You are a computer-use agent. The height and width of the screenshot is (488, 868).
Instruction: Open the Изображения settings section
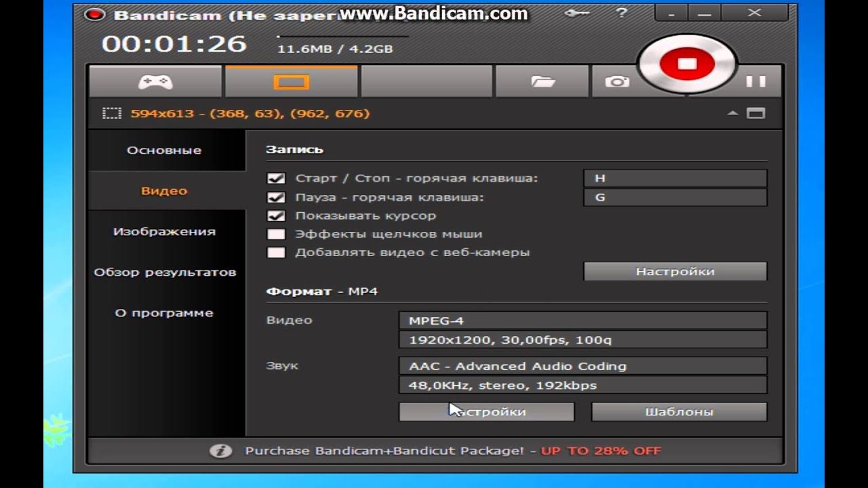164,231
